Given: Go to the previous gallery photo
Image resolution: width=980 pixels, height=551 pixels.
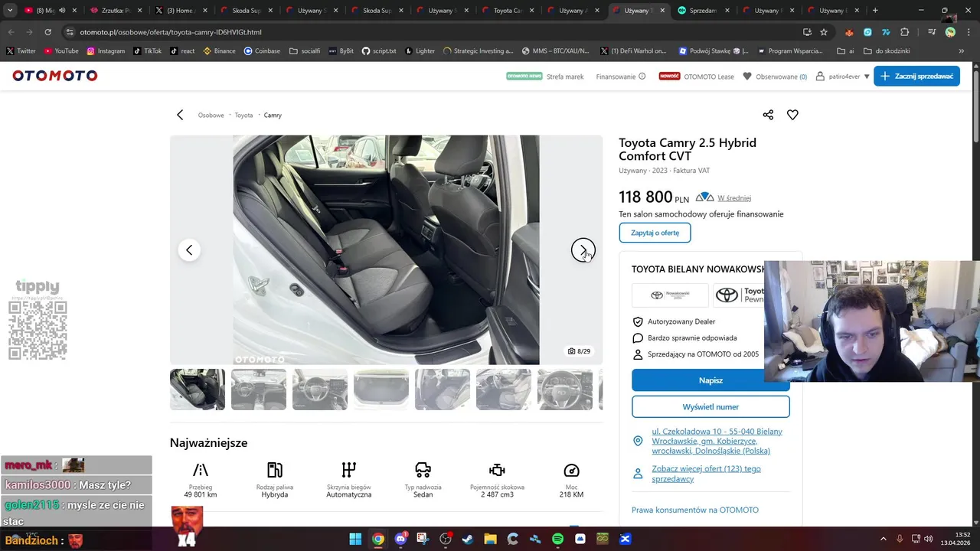Looking at the screenshot, I should point(189,250).
